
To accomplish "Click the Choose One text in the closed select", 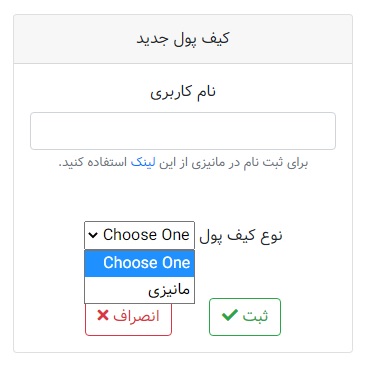I will pos(146,235).
